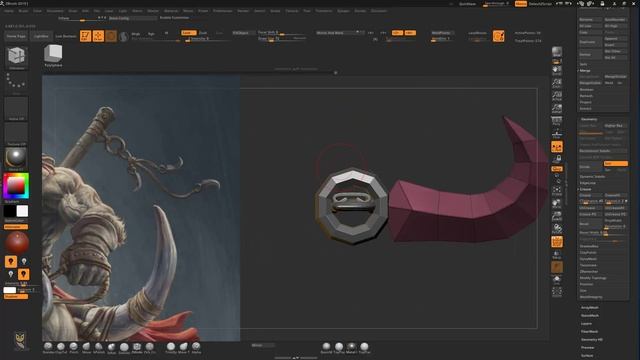The height and width of the screenshot is (360, 640).
Task: Toggle Live Boolean button
Action: [x=66, y=36]
